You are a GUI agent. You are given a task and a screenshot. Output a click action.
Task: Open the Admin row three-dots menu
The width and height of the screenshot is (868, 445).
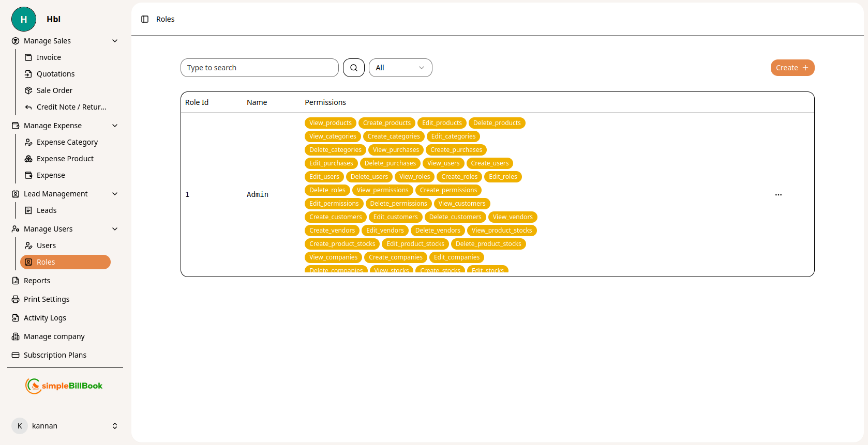[778, 195]
